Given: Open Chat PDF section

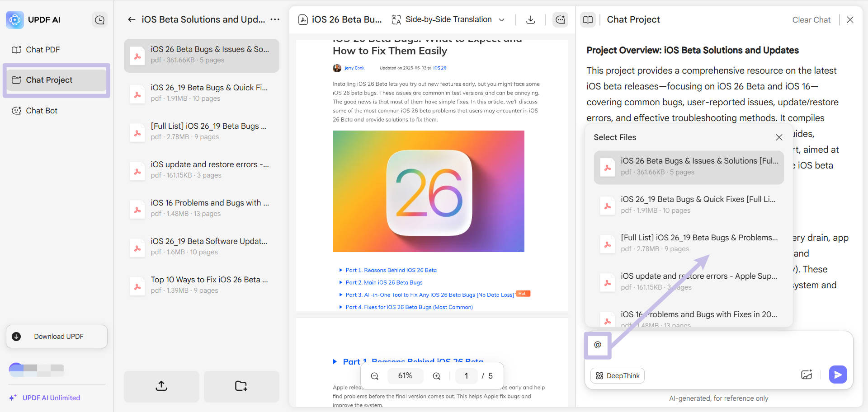Looking at the screenshot, I should [42, 50].
